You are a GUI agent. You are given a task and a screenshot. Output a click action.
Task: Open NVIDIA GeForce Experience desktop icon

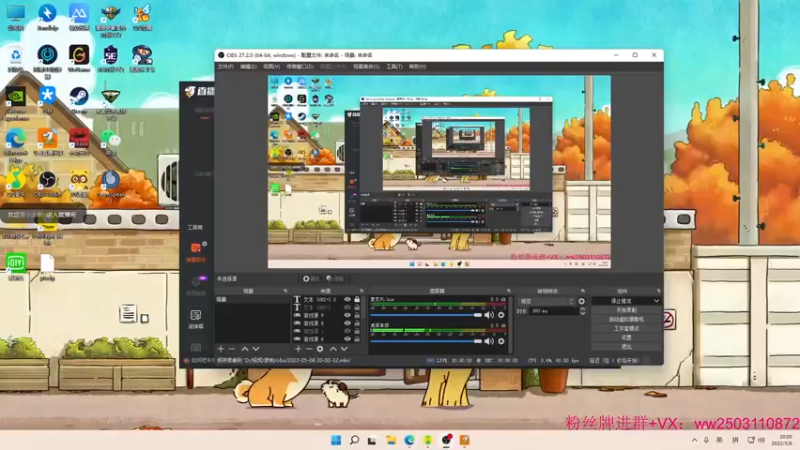click(16, 104)
